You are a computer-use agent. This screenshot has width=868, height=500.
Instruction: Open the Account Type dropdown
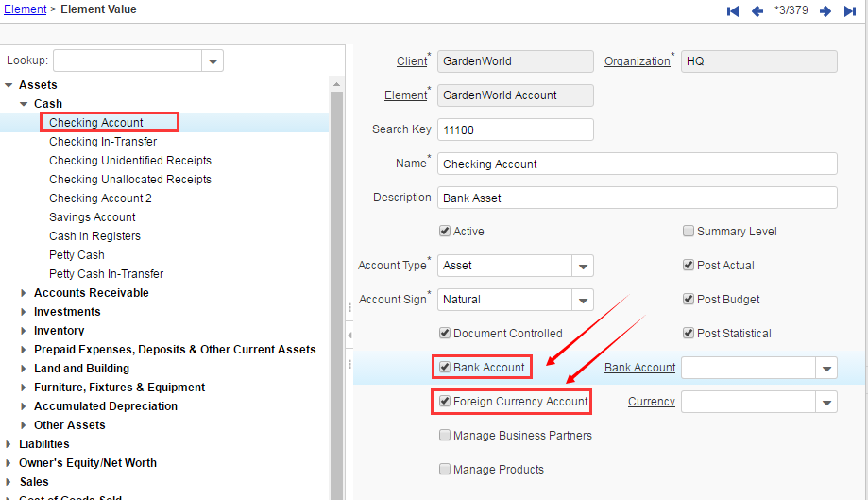583,267
